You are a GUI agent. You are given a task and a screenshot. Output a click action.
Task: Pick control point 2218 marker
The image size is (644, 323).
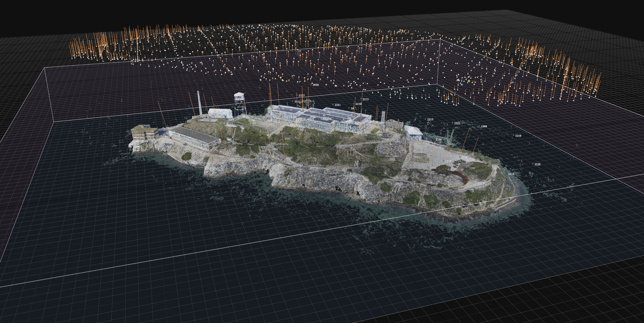[x=514, y=135]
